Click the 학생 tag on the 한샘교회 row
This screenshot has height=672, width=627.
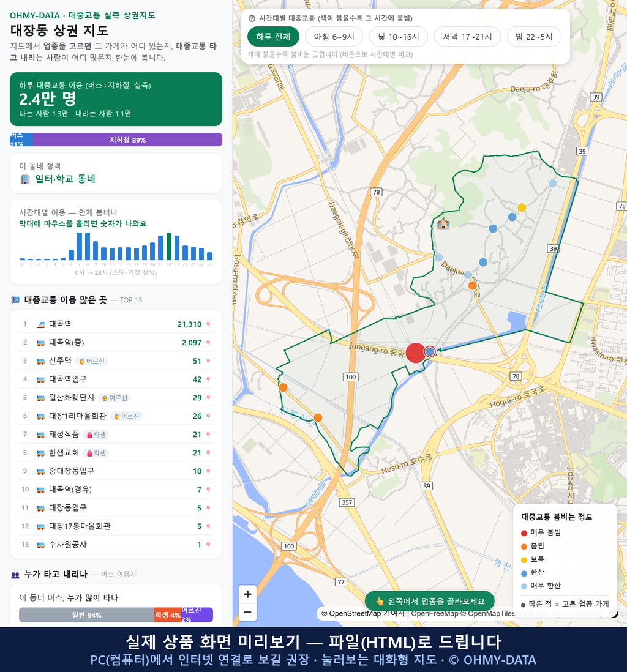[x=96, y=453]
